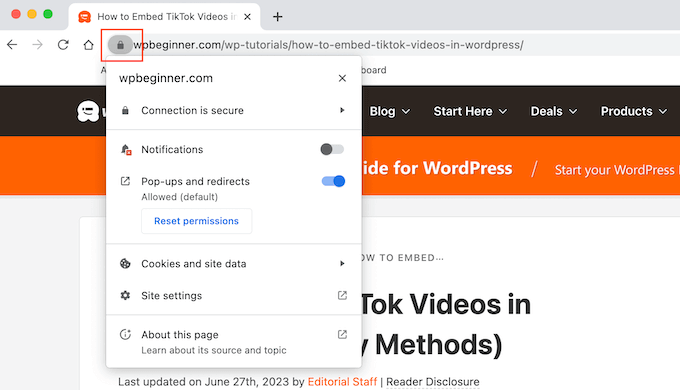Close the site info popup
The image size is (680, 390).
pyautogui.click(x=342, y=78)
